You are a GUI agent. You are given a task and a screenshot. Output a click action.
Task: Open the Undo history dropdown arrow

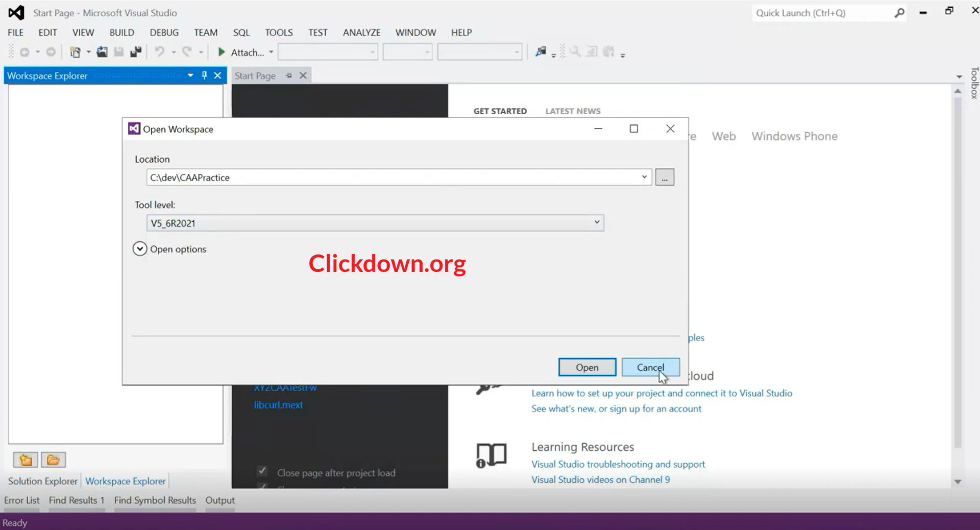(x=174, y=52)
